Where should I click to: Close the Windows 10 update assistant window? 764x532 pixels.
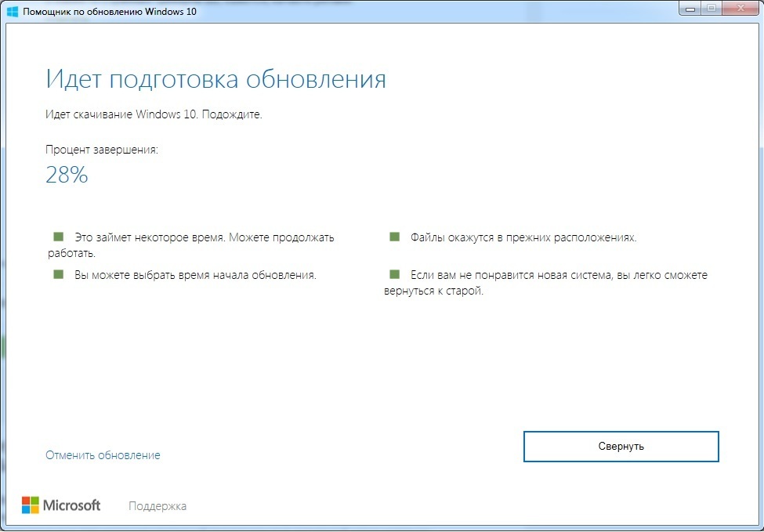739,9
